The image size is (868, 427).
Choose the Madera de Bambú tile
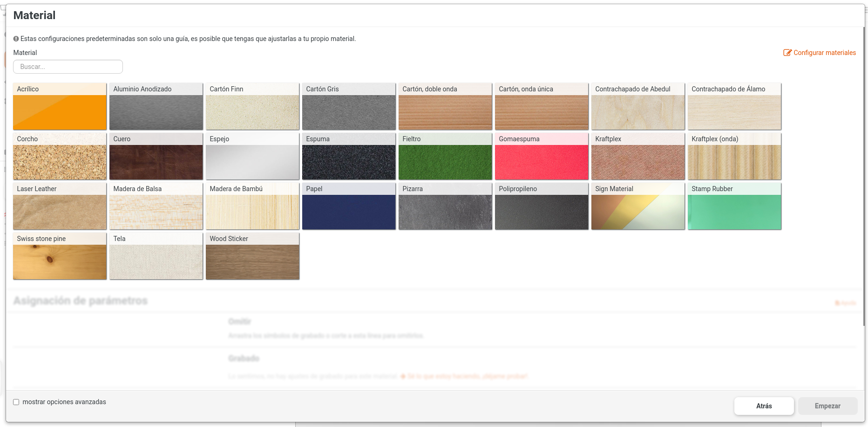click(x=252, y=207)
